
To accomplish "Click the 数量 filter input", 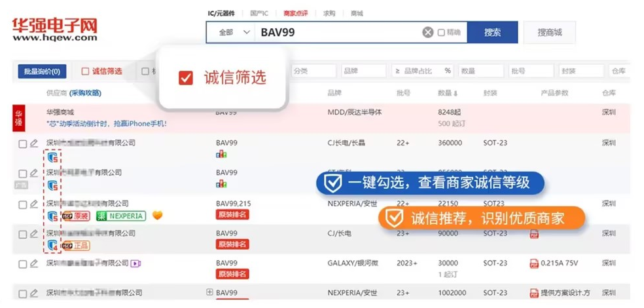I will point(481,71).
